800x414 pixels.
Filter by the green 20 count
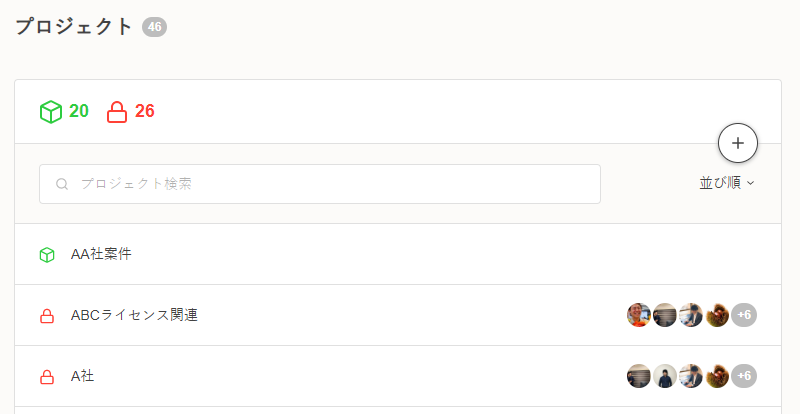click(78, 111)
